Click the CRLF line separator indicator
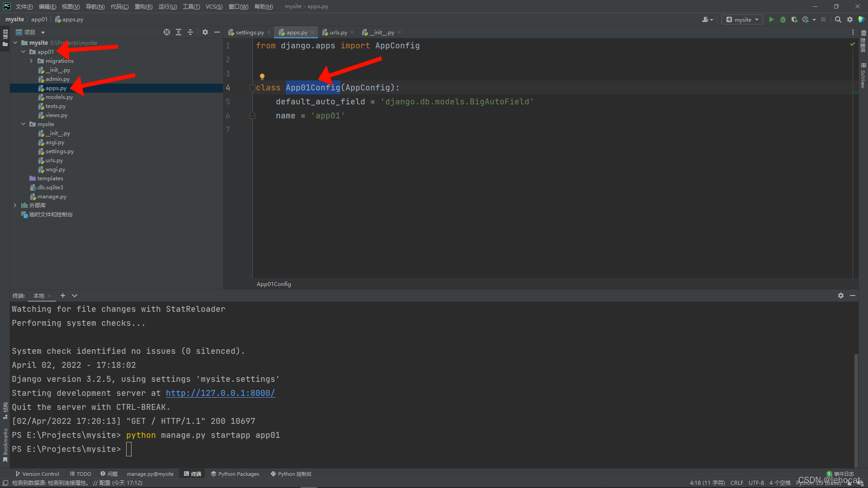The height and width of the screenshot is (488, 868). [737, 483]
